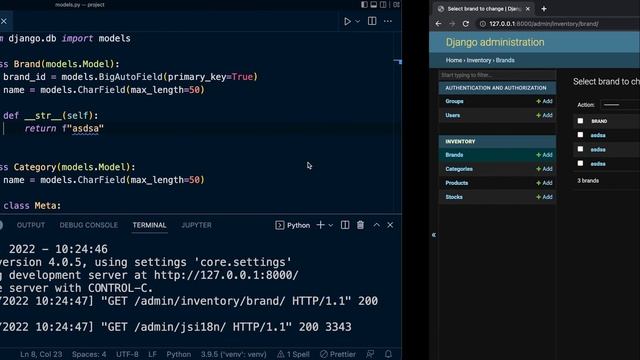This screenshot has height=360, width=640.
Task: Add a new User
Action: [544, 116]
